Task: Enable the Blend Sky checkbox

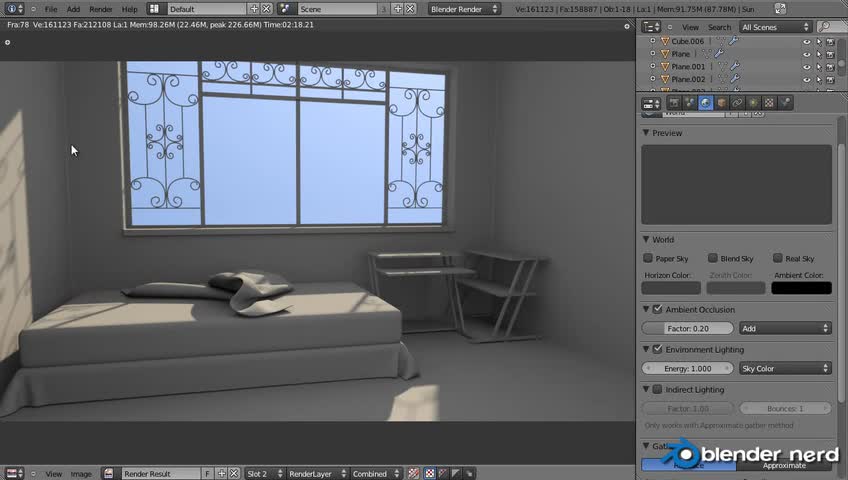Action: tap(713, 258)
